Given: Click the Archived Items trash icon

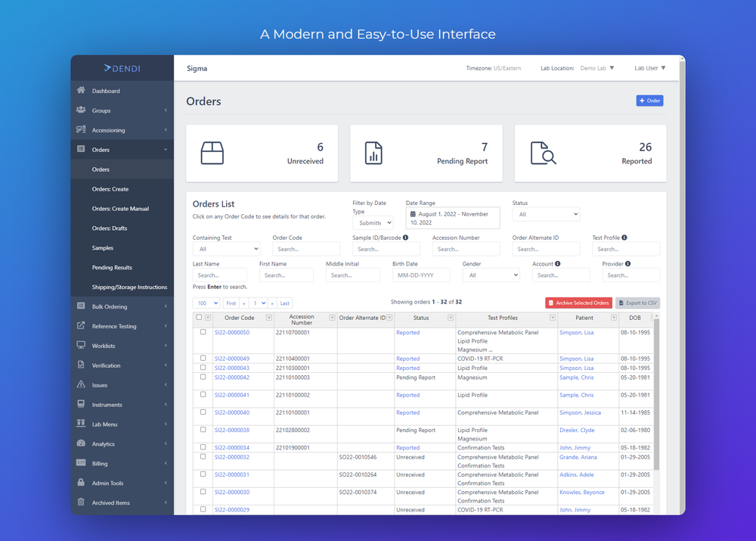Looking at the screenshot, I should (81, 502).
